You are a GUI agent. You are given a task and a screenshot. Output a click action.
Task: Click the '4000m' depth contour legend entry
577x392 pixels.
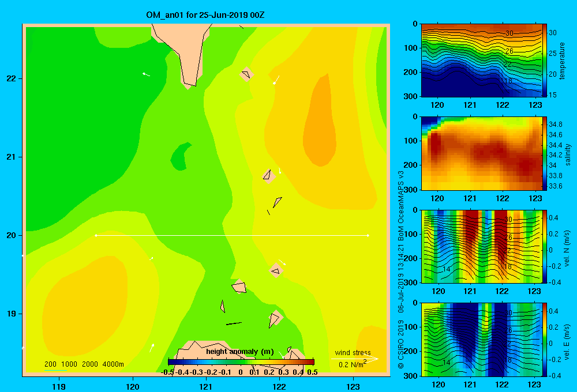click(113, 364)
